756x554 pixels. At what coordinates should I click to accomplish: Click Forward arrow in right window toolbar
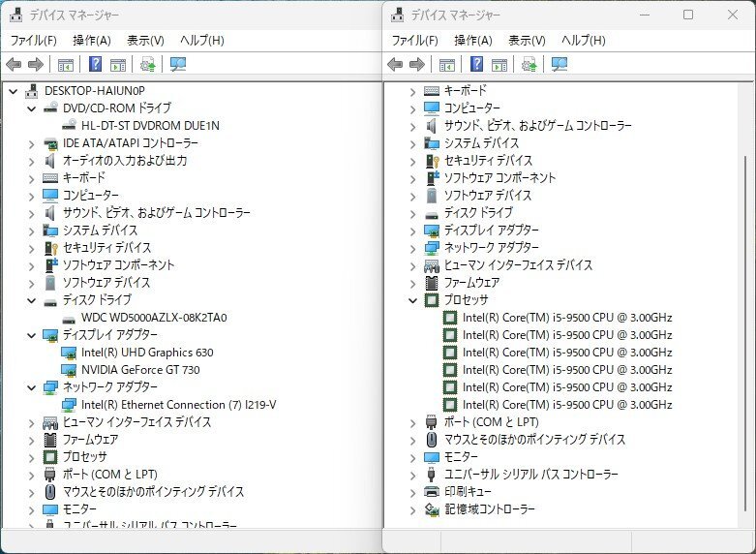(x=417, y=64)
